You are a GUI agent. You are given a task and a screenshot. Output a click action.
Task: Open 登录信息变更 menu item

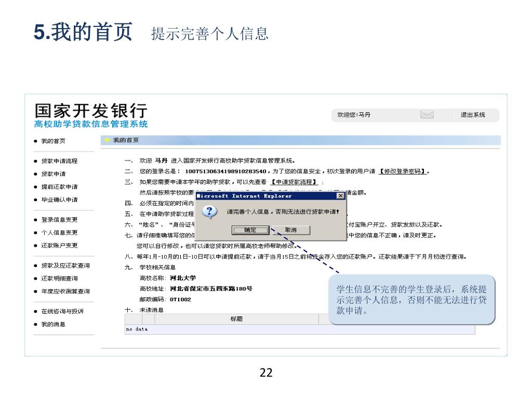(x=59, y=220)
